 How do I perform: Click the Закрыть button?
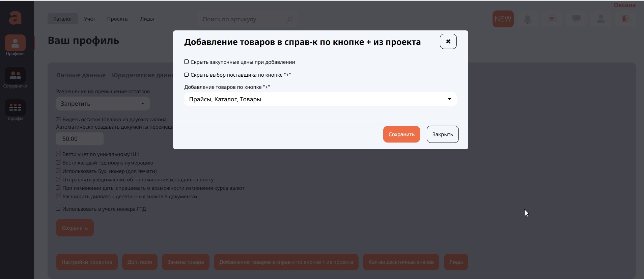(442, 134)
